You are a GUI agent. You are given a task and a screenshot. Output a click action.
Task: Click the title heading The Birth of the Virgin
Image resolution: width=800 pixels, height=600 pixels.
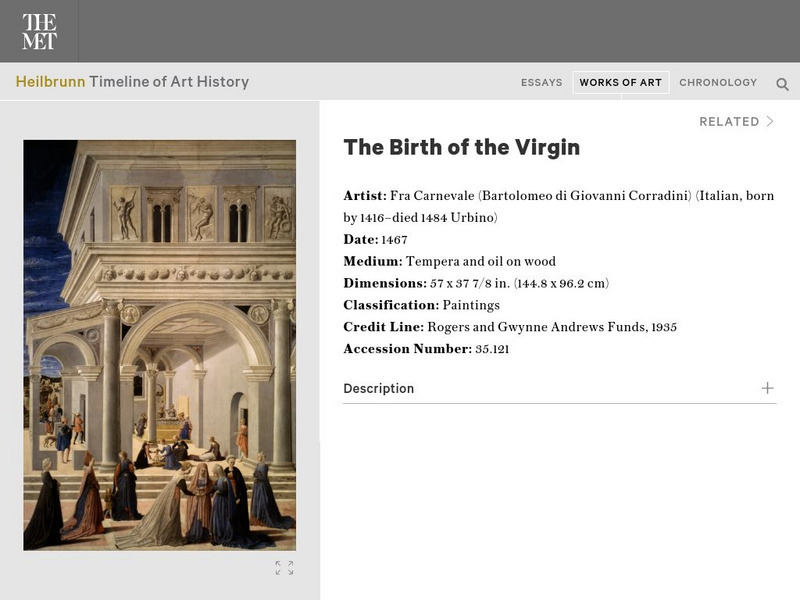pos(461,147)
